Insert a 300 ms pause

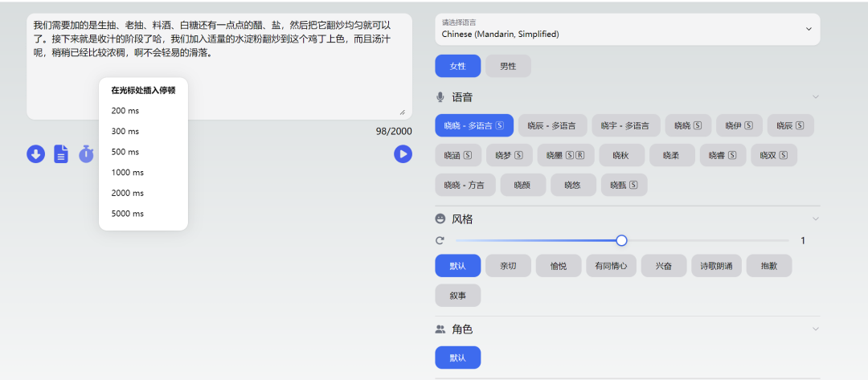coord(143,131)
